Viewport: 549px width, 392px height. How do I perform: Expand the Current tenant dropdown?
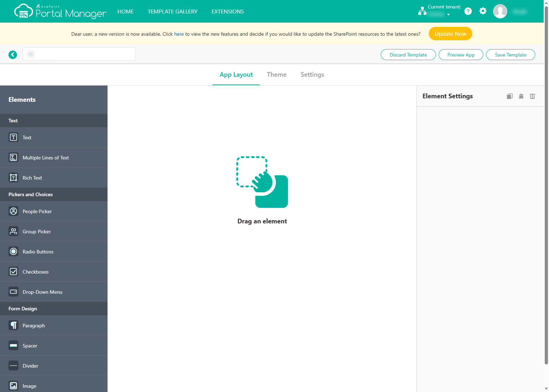tap(449, 14)
